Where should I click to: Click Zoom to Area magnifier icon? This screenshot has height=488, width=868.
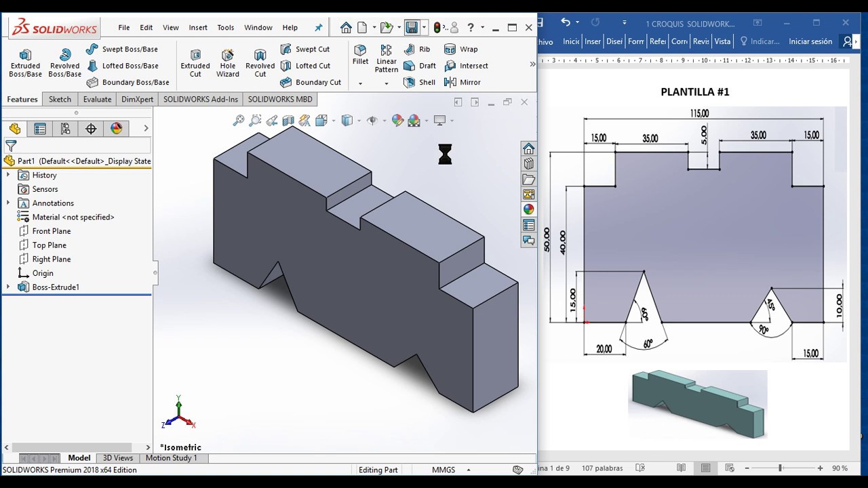pyautogui.click(x=255, y=121)
